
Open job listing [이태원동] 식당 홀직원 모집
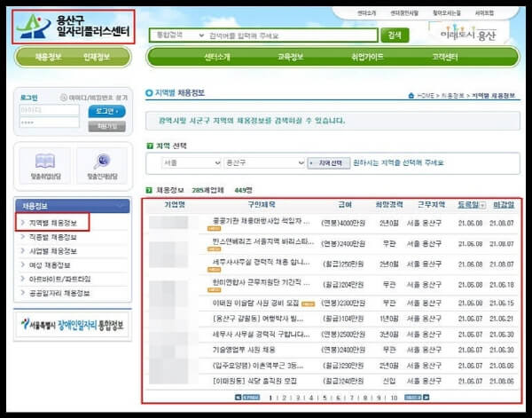click(x=254, y=381)
